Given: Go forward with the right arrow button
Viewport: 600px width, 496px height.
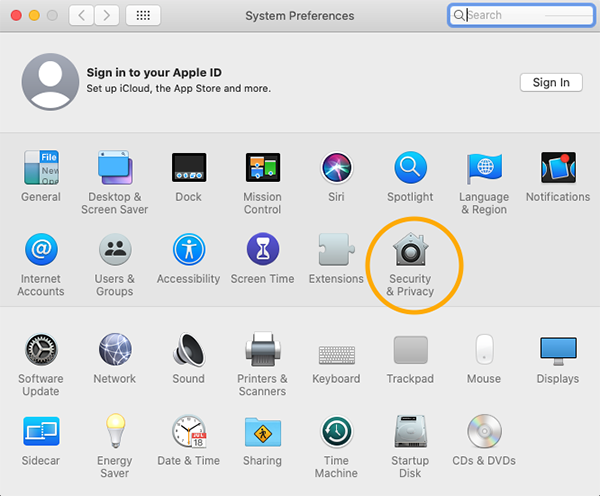Looking at the screenshot, I should (x=106, y=15).
